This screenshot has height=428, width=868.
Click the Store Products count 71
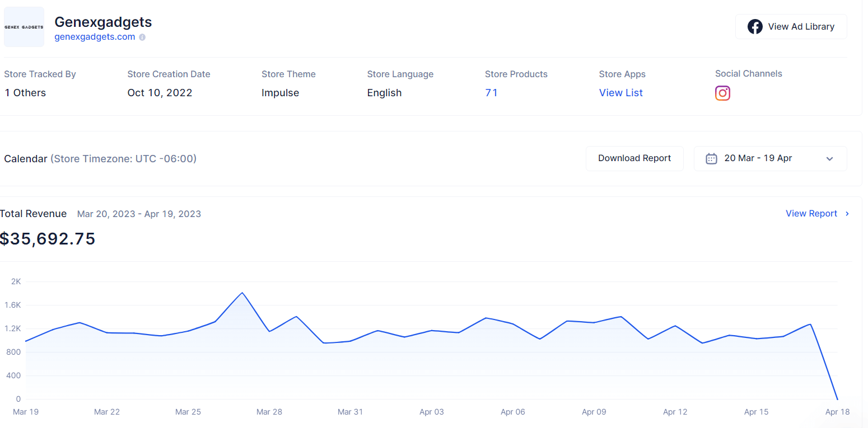pos(491,93)
